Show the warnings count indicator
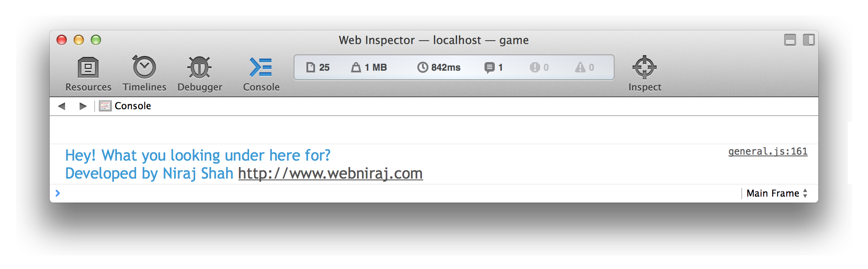The image size is (868, 269). [585, 67]
